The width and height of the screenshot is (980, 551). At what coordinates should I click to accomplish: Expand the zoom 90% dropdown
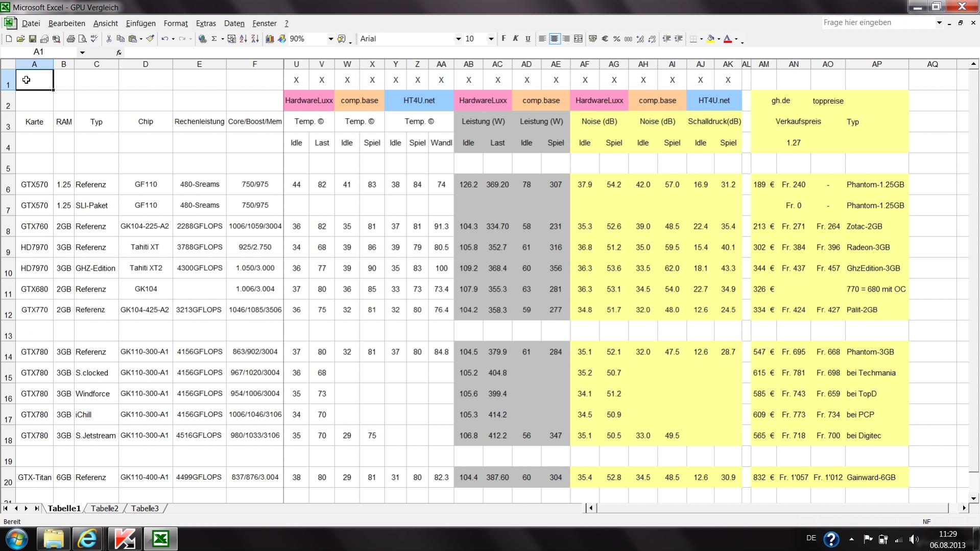click(x=330, y=39)
